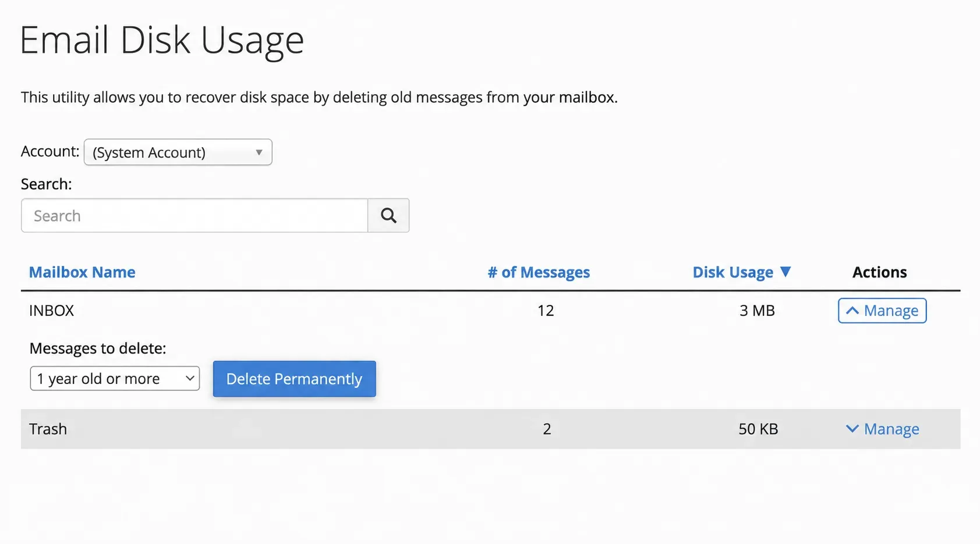Select the Trash mailbox name
Image resolution: width=980 pixels, height=544 pixels.
tap(48, 429)
